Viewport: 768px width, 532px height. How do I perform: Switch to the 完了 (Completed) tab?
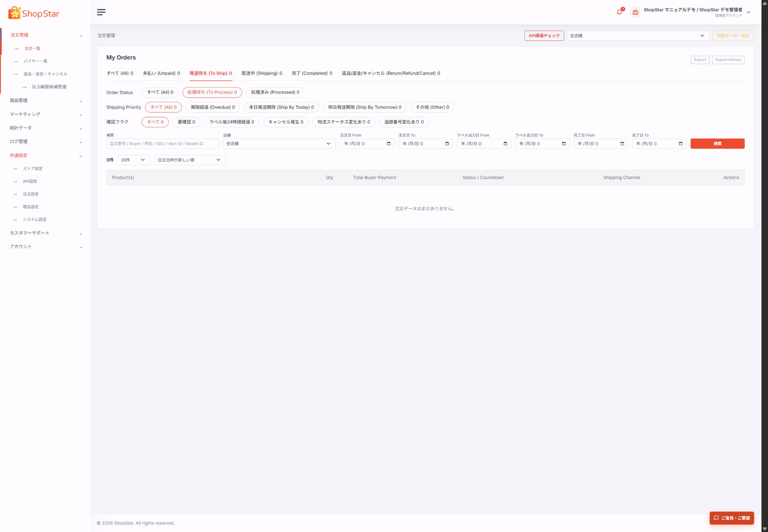click(x=312, y=73)
